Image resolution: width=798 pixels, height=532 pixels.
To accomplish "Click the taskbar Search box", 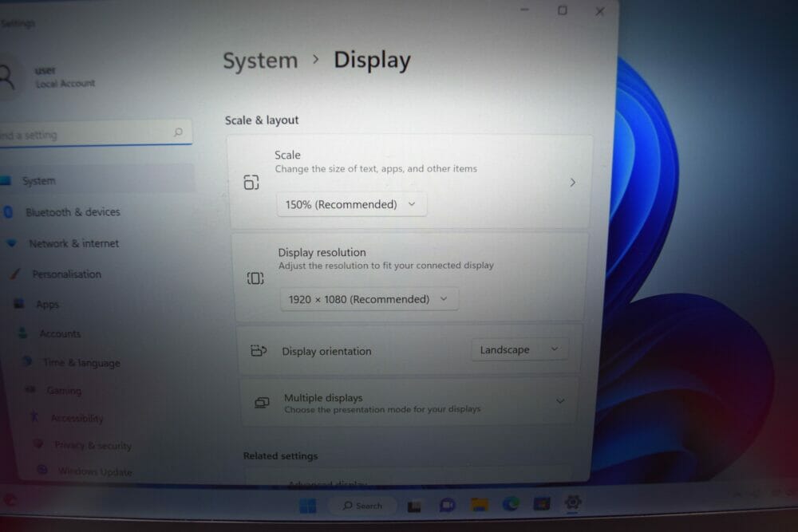I will 362,506.
